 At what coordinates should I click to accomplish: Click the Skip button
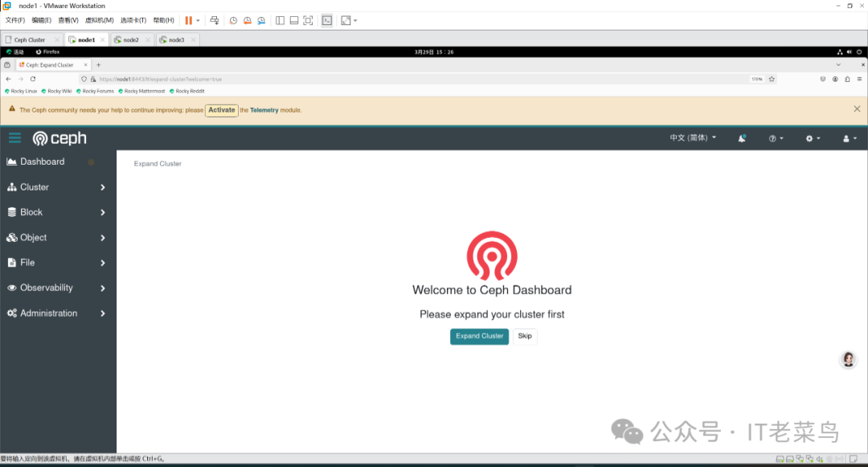coord(525,337)
